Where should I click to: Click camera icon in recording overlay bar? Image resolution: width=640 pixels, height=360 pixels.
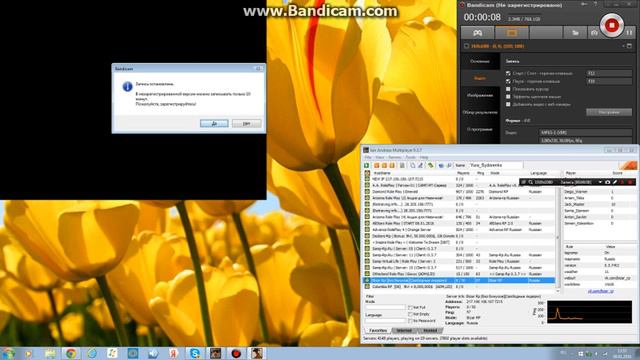[x=607, y=182]
